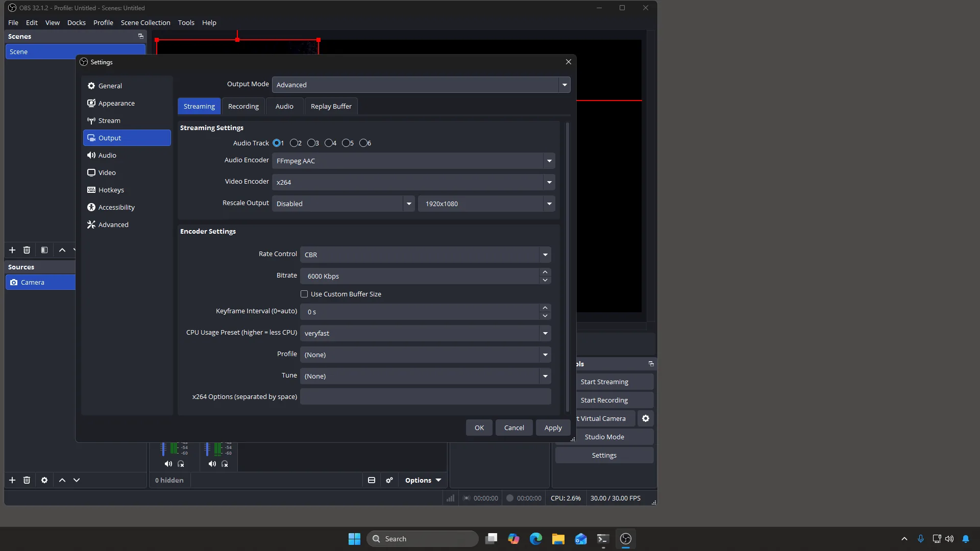Click the Apply button

click(553, 428)
